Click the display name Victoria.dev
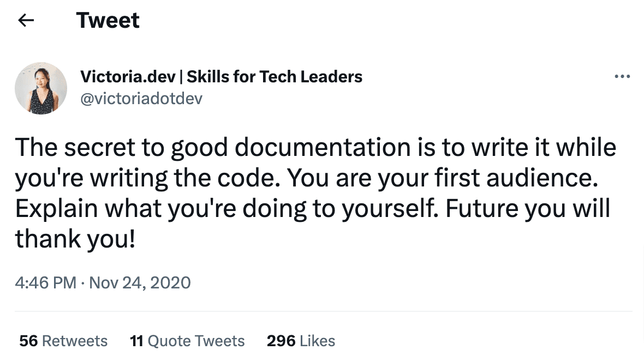The image size is (644, 362). click(x=128, y=76)
